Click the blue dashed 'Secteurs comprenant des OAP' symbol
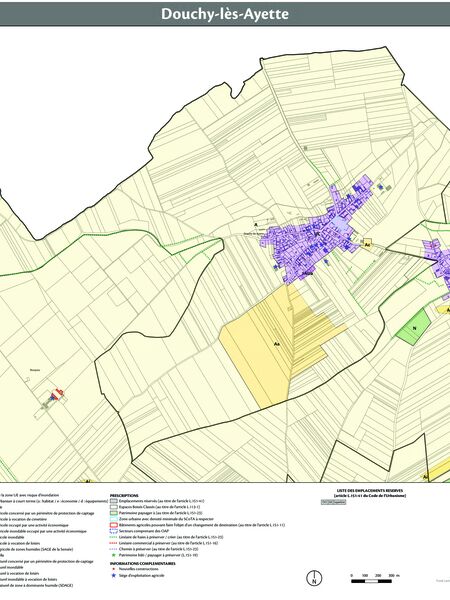 coord(114,531)
